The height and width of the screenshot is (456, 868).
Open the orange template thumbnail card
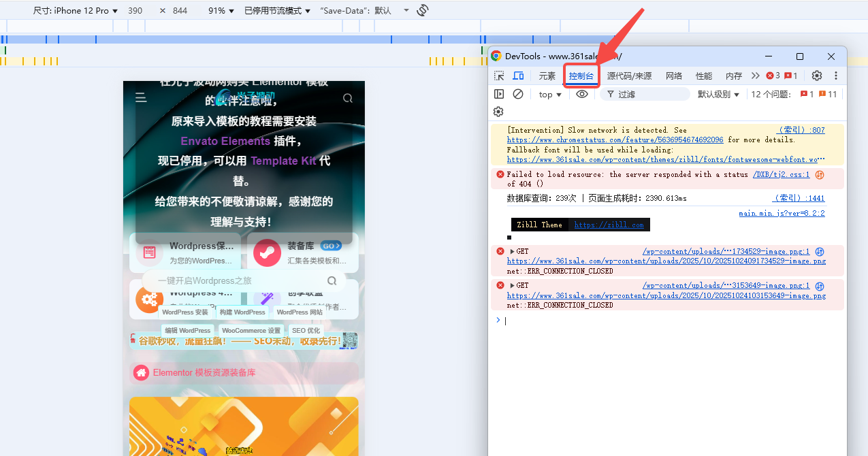click(x=244, y=426)
